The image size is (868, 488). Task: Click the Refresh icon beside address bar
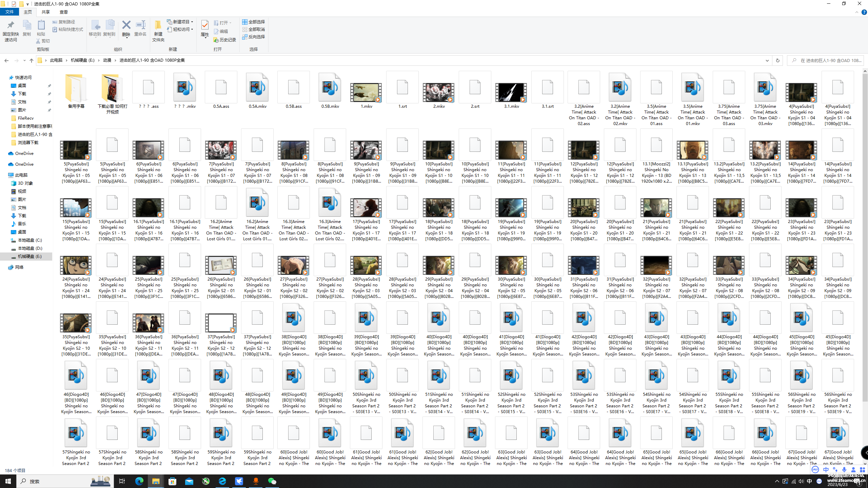pyautogui.click(x=777, y=60)
